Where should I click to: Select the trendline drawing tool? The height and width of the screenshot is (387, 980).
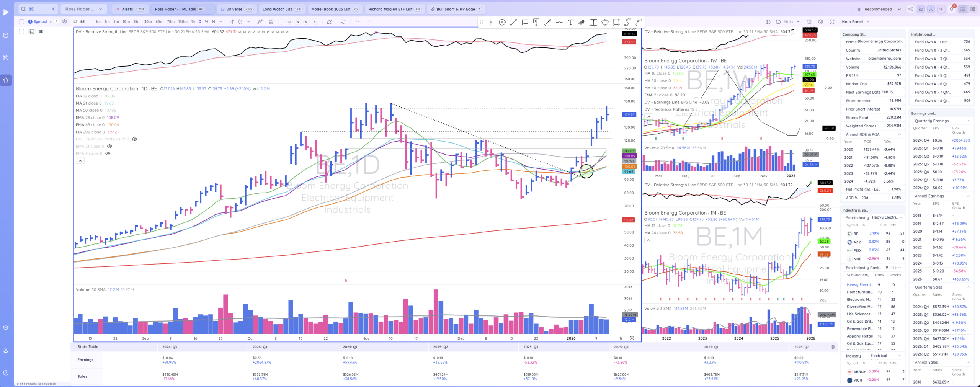pos(514,22)
